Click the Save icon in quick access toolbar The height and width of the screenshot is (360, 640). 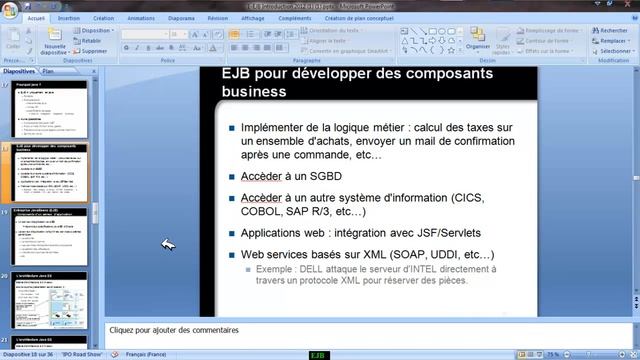[27, 6]
